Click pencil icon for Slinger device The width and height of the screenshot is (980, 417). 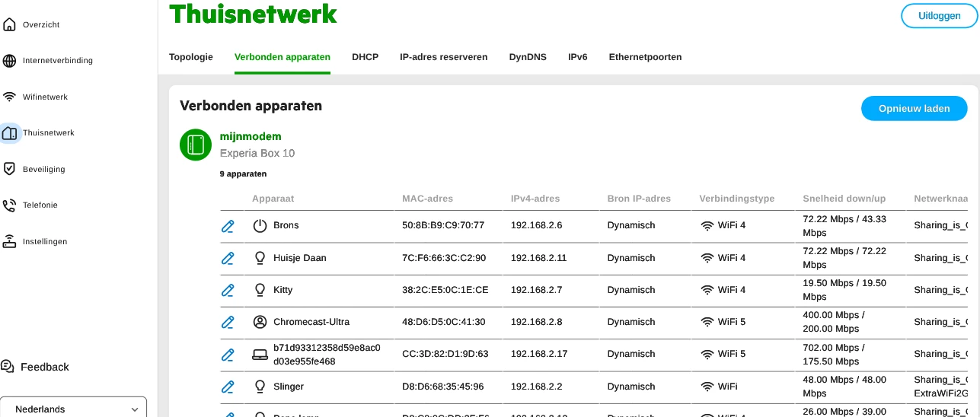coord(227,387)
